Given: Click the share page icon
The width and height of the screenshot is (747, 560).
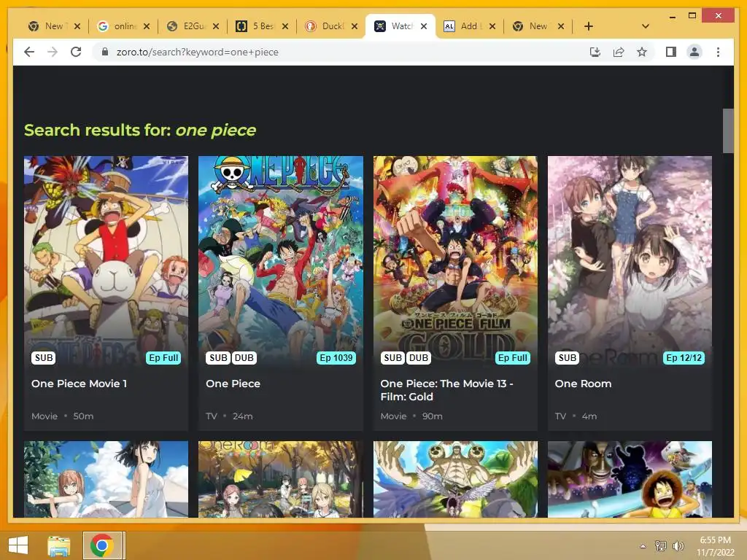Looking at the screenshot, I should pos(619,52).
